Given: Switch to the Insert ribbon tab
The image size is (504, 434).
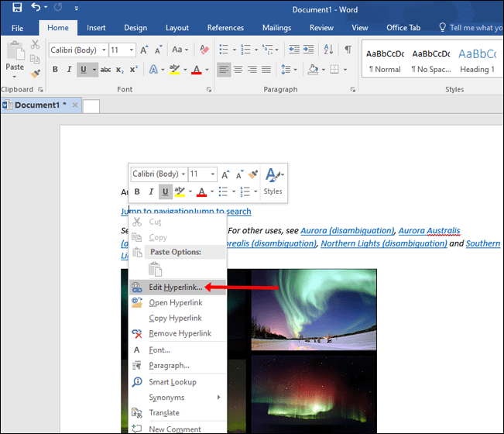Looking at the screenshot, I should 96,28.
